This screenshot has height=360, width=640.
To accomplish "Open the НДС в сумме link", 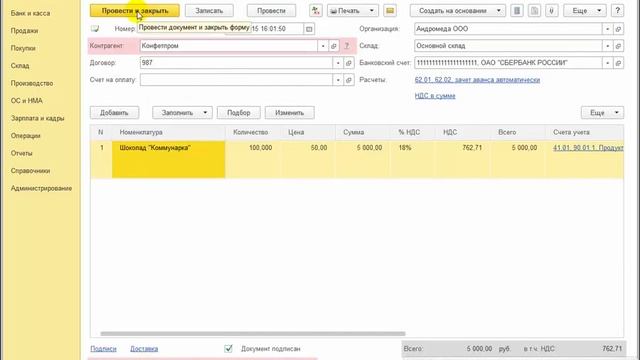I will coord(435,96).
